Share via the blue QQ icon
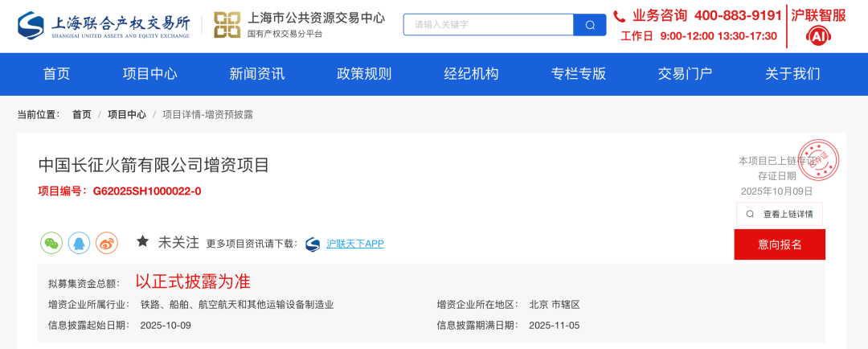This screenshot has width=868, height=349. [79, 243]
